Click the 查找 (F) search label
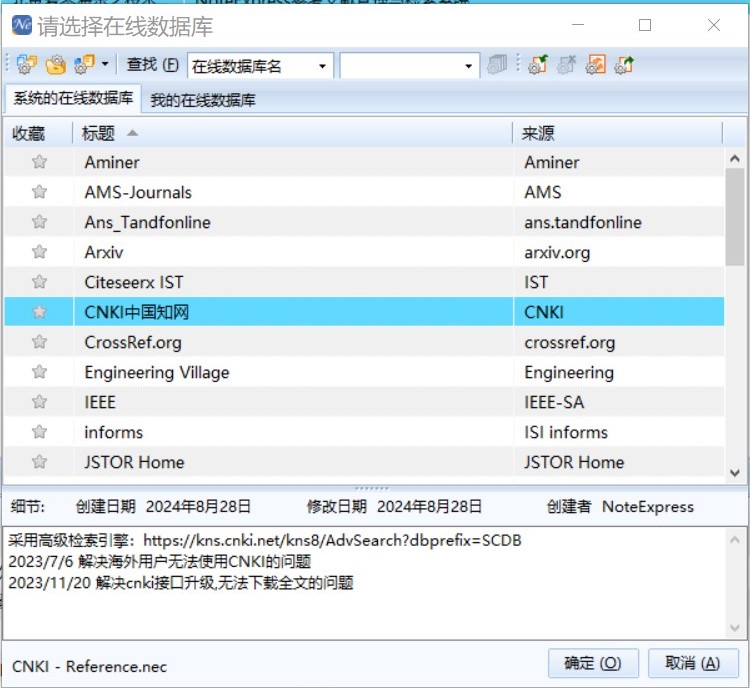 (153, 65)
